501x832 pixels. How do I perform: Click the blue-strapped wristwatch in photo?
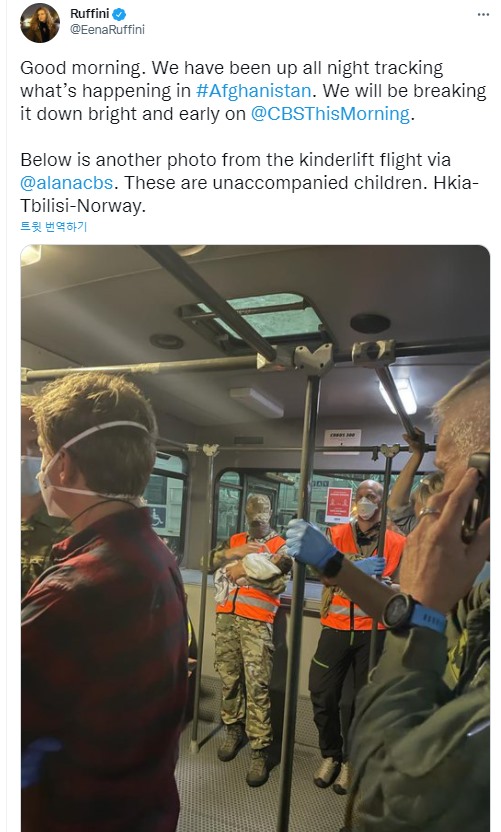point(414,613)
